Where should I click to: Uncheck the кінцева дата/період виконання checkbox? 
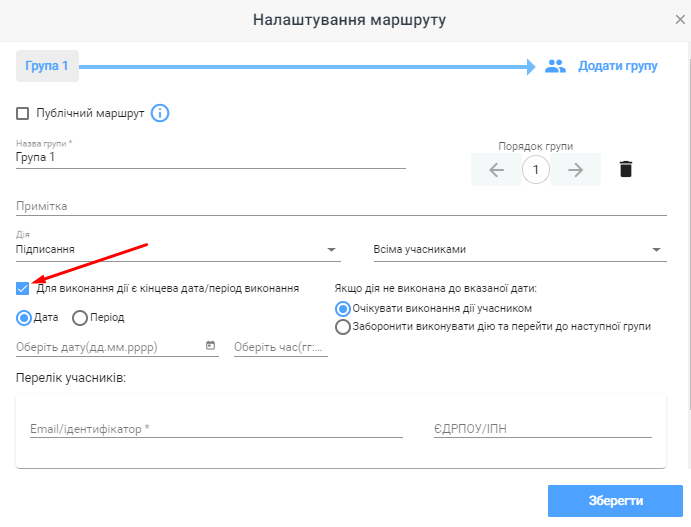[x=22, y=289]
